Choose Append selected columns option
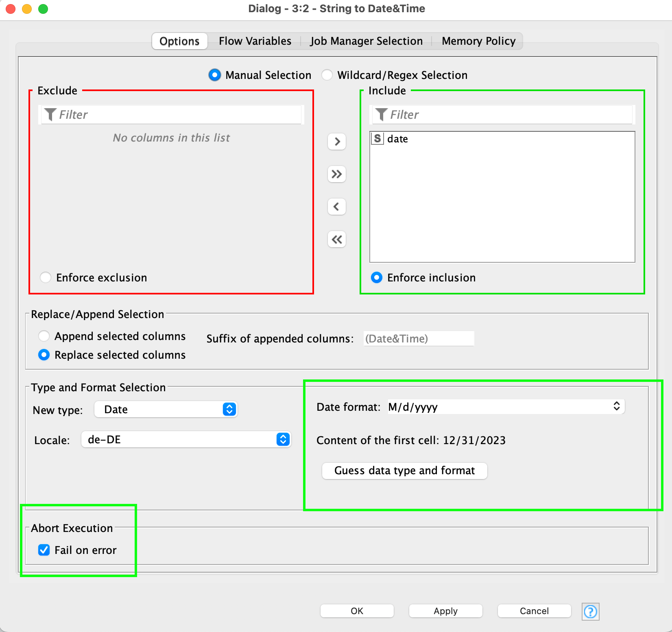The height and width of the screenshot is (632, 672). tap(44, 336)
